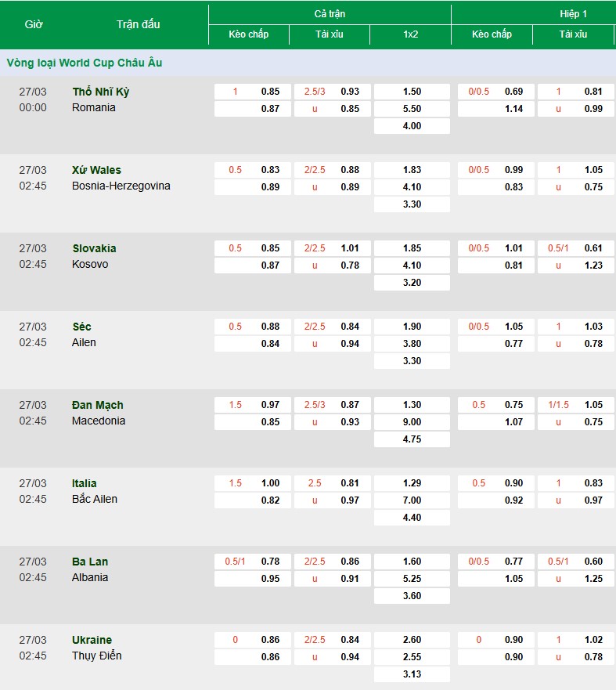Select the Đan Mạch team link
Image resolution: width=616 pixels, height=690 pixels.
97,405
